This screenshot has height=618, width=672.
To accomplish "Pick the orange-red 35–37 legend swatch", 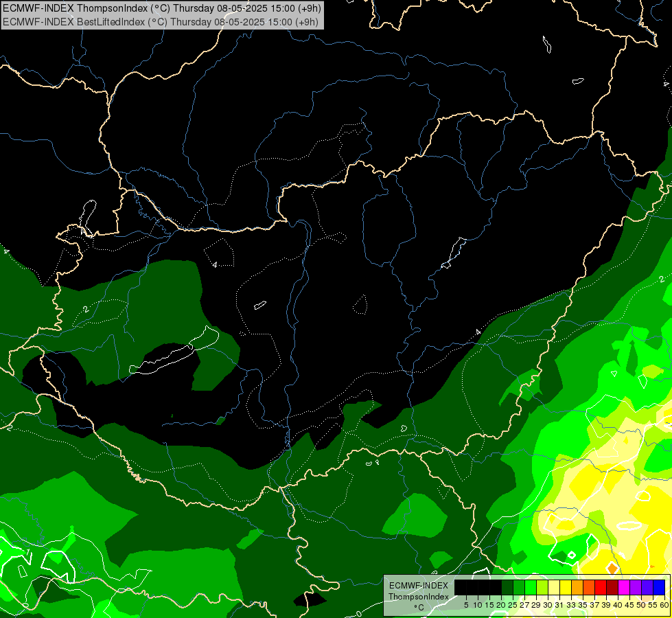I will [589, 587].
